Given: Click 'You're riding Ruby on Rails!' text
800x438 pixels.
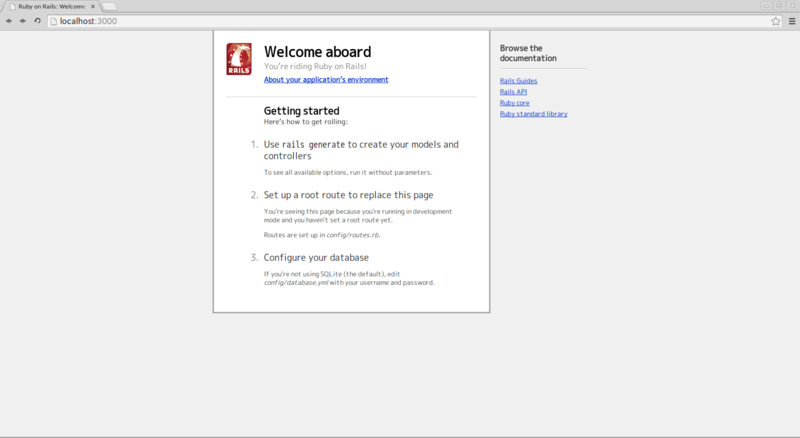Looking at the screenshot, I should pos(315,66).
